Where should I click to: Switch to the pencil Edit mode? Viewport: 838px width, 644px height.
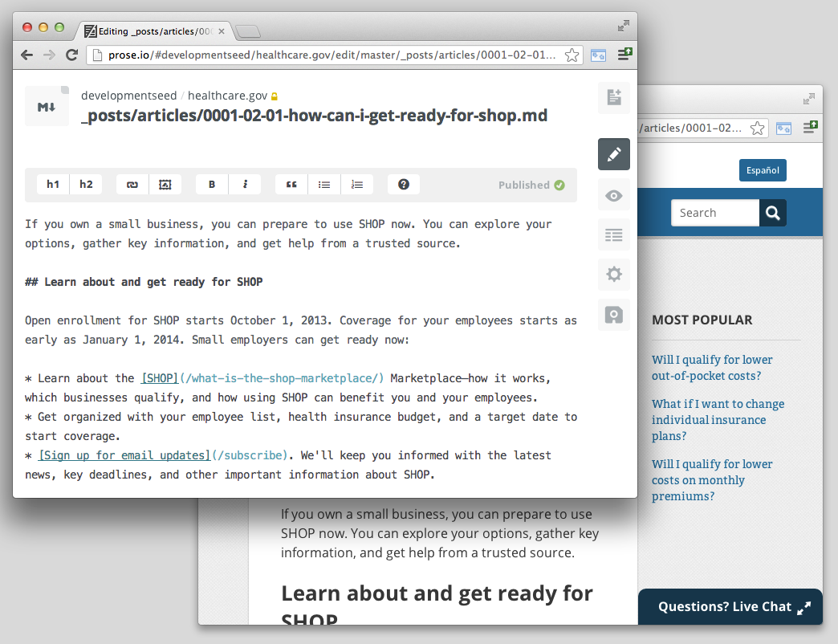point(614,154)
